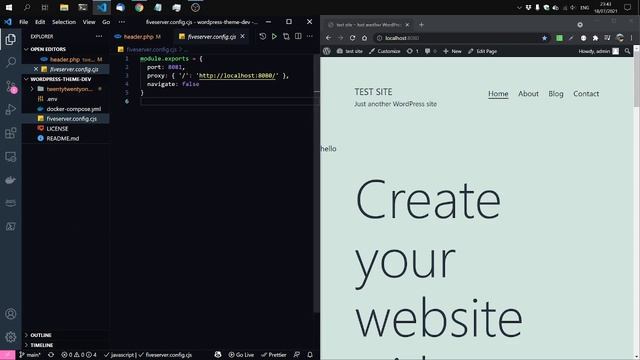
Task: Bookmark this page with the star
Action: tap(544, 38)
